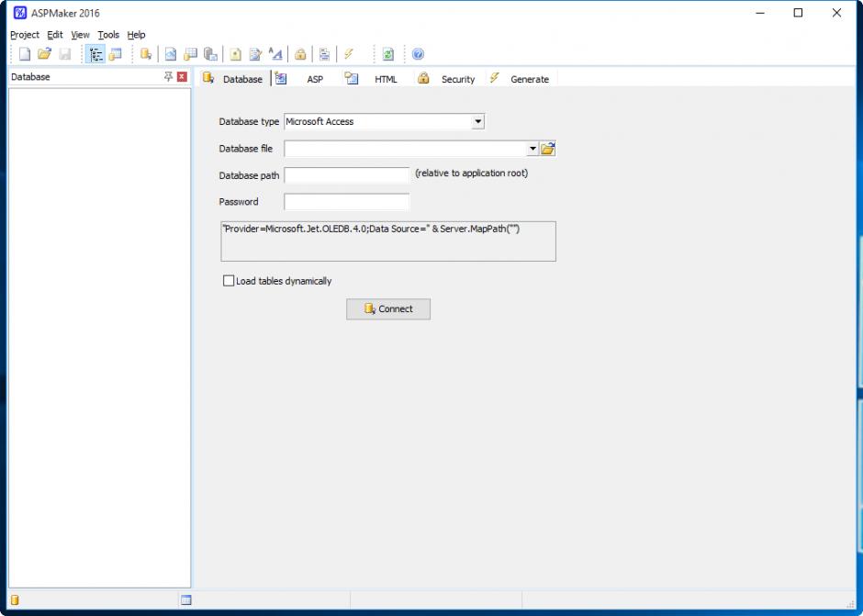
Task: Click the lightning bolt generate toolbar icon
Action: point(349,54)
